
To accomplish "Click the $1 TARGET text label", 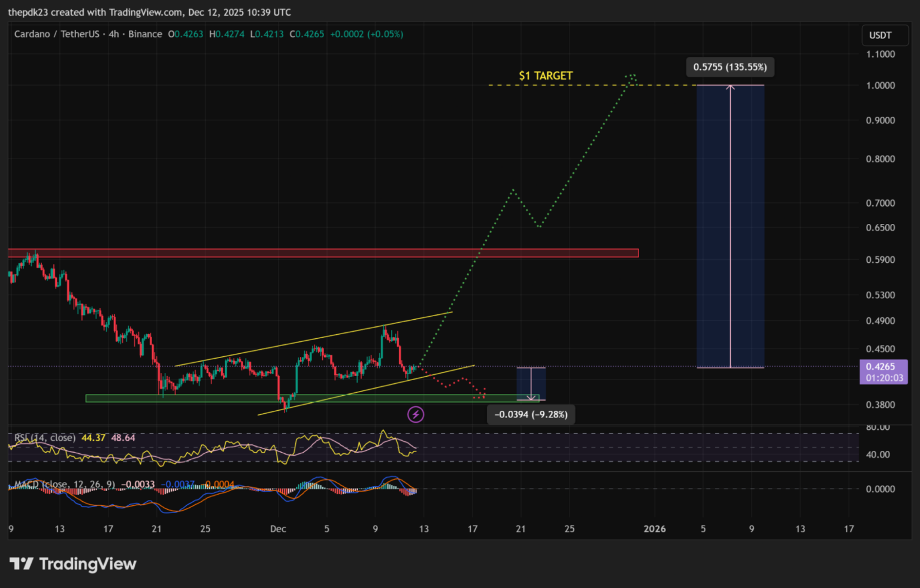I will coord(546,75).
